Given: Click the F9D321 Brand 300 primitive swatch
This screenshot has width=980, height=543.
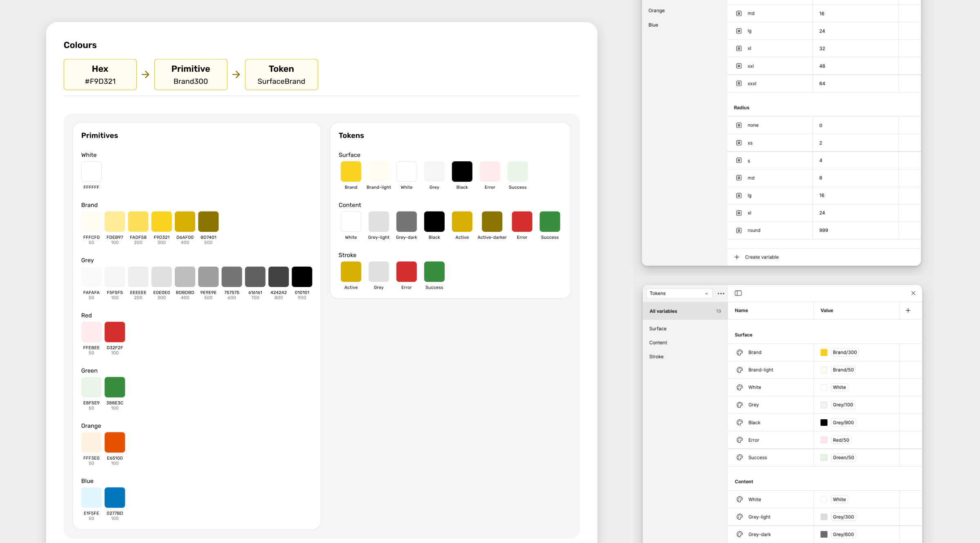Looking at the screenshot, I should (x=161, y=222).
